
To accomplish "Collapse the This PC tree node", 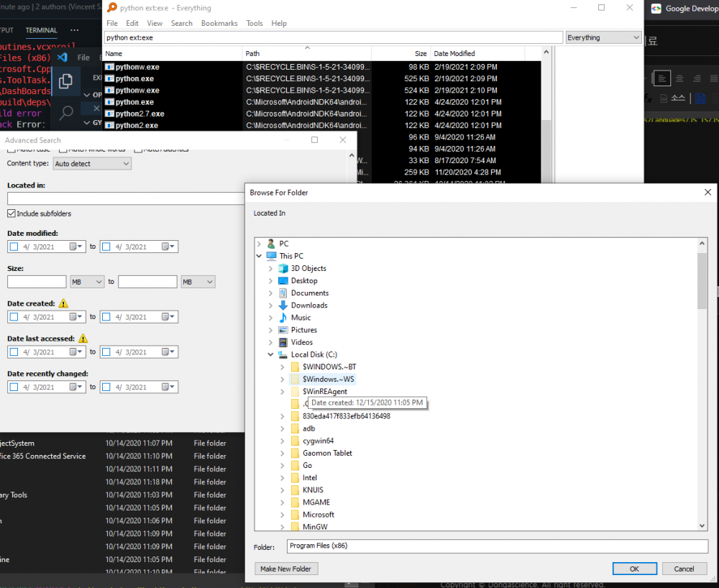I will (x=259, y=256).
